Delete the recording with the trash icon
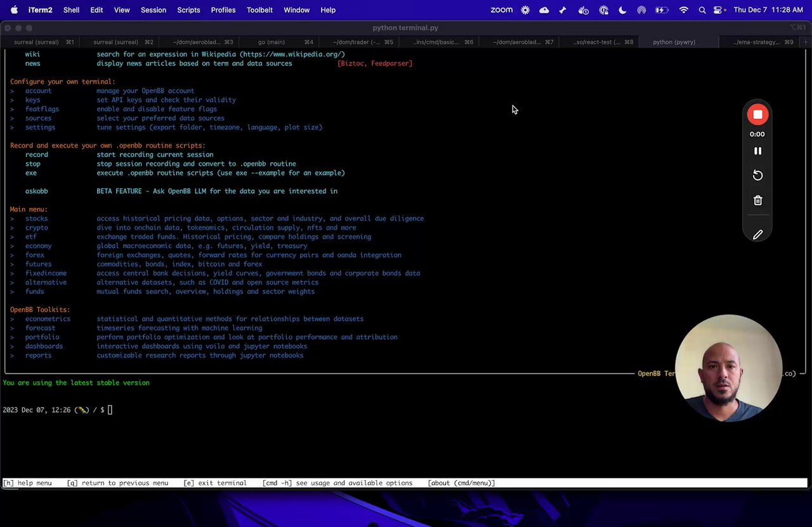This screenshot has width=812, height=527. tap(757, 200)
